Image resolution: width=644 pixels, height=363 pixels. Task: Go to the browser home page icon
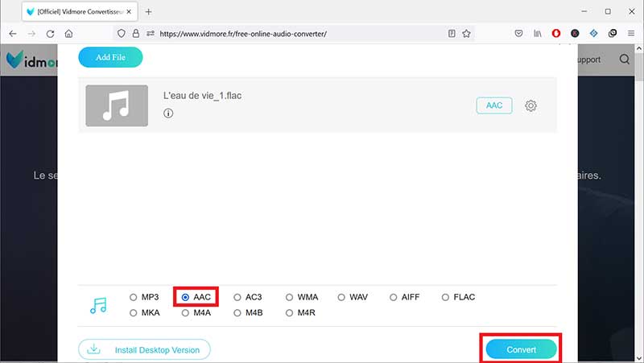tap(69, 34)
